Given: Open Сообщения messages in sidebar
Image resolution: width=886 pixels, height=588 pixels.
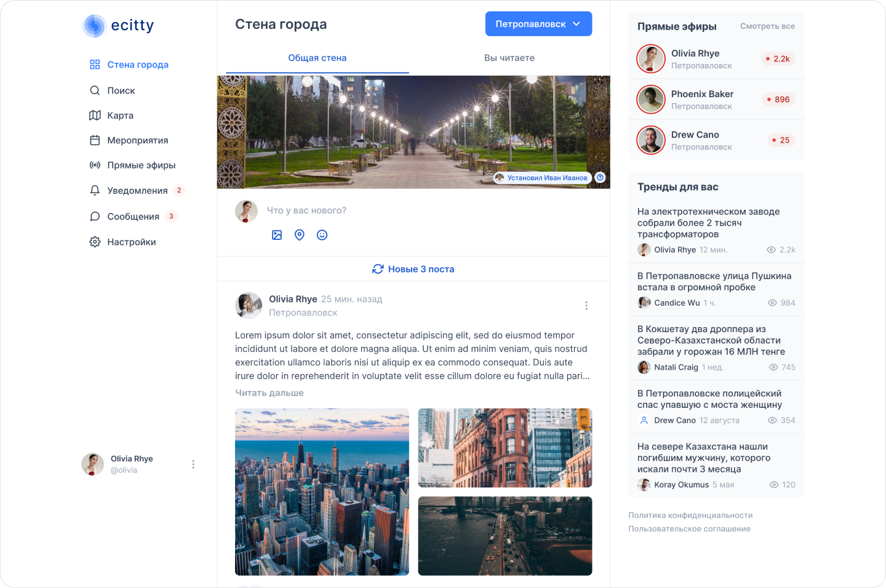Looking at the screenshot, I should tap(133, 217).
